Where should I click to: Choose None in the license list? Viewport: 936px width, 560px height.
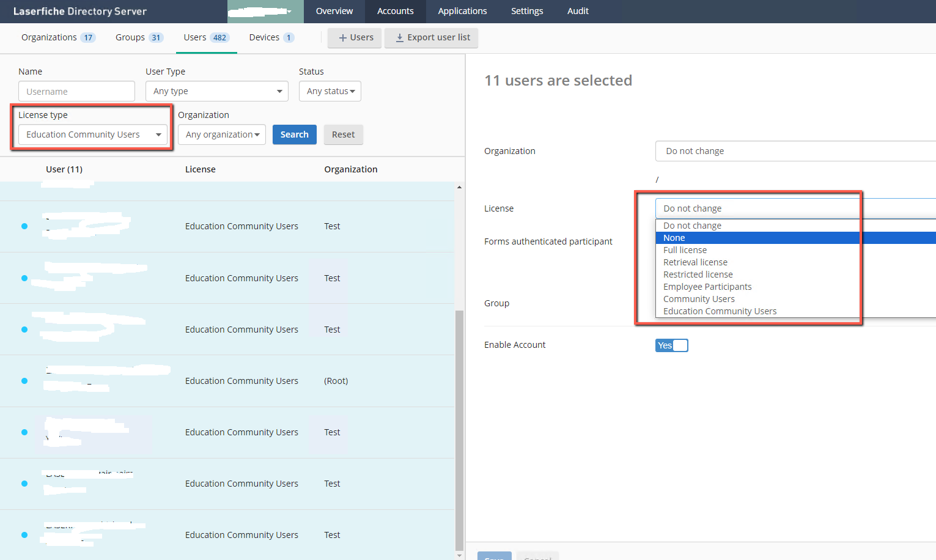tap(795, 238)
